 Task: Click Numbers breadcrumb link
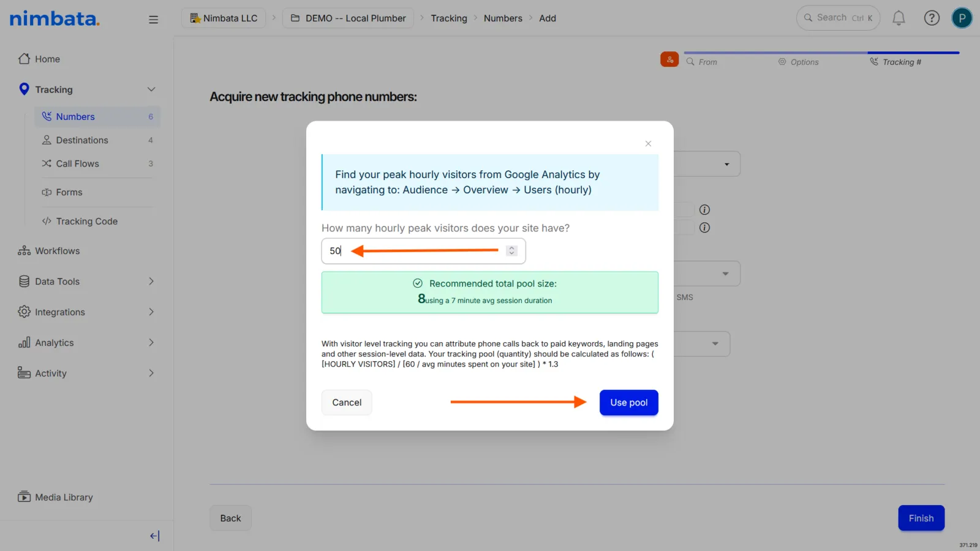503,18
